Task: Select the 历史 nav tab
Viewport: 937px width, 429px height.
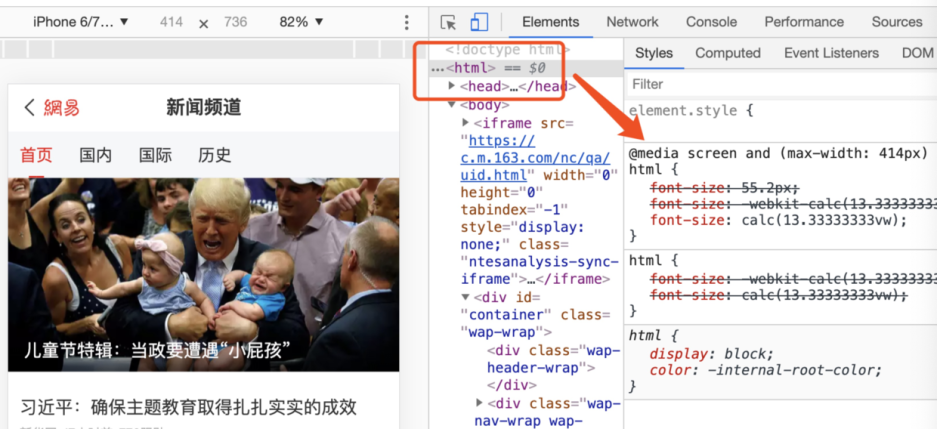Action: [215, 155]
